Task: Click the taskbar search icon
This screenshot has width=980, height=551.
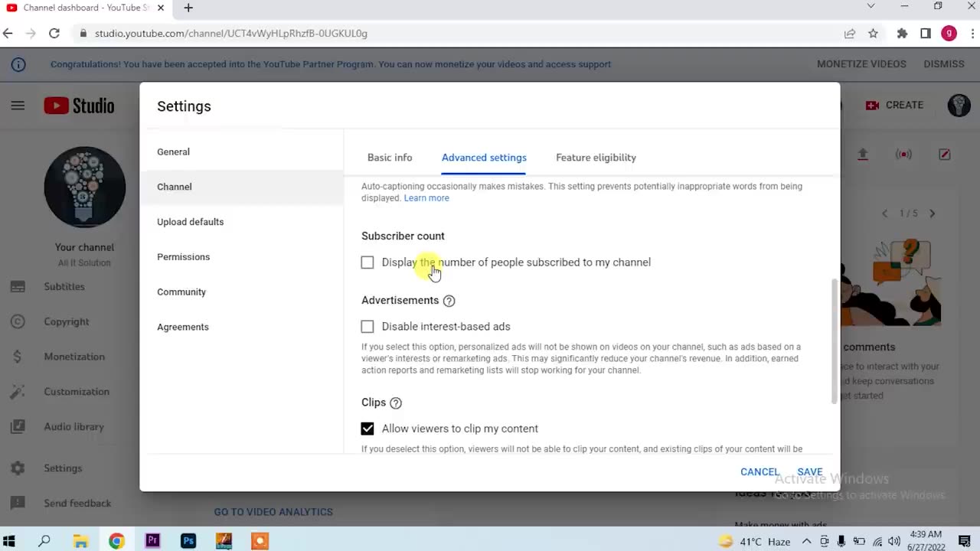Action: pyautogui.click(x=44, y=541)
